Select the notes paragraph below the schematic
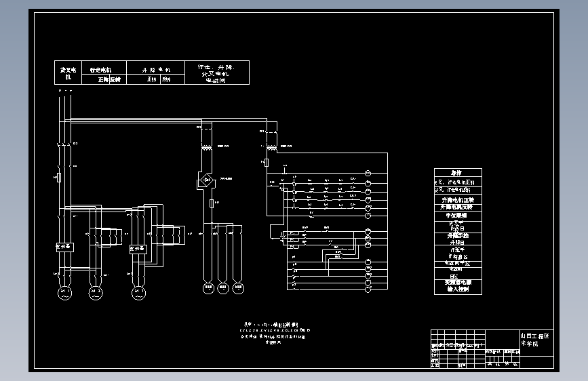Image resolution: width=588 pixels, height=381 pixels. (275, 334)
